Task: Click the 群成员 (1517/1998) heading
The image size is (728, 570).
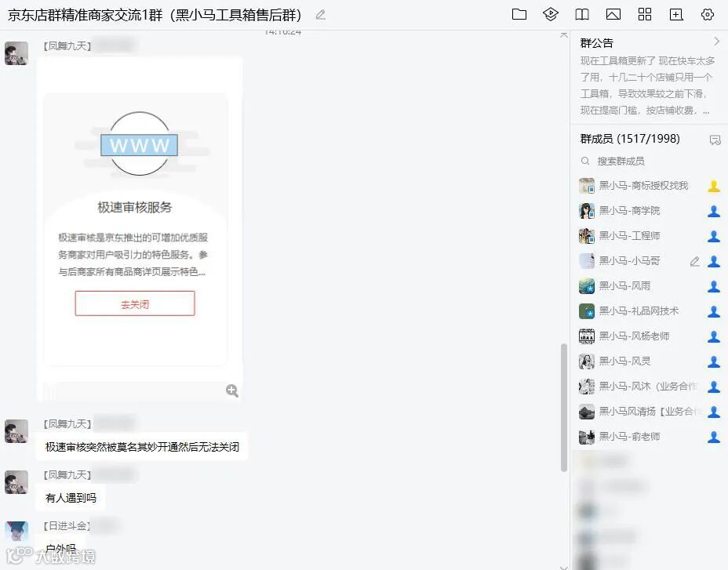Action: coord(630,139)
